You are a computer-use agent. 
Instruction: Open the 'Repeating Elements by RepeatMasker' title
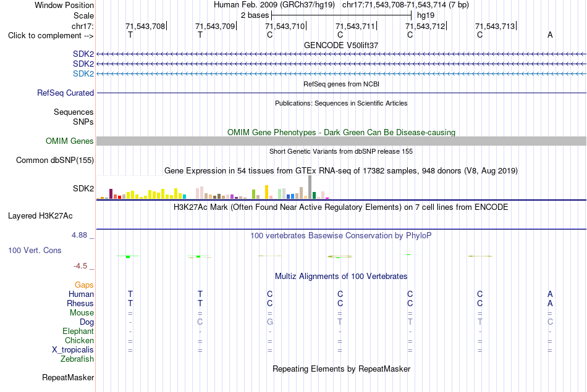pyautogui.click(x=341, y=369)
